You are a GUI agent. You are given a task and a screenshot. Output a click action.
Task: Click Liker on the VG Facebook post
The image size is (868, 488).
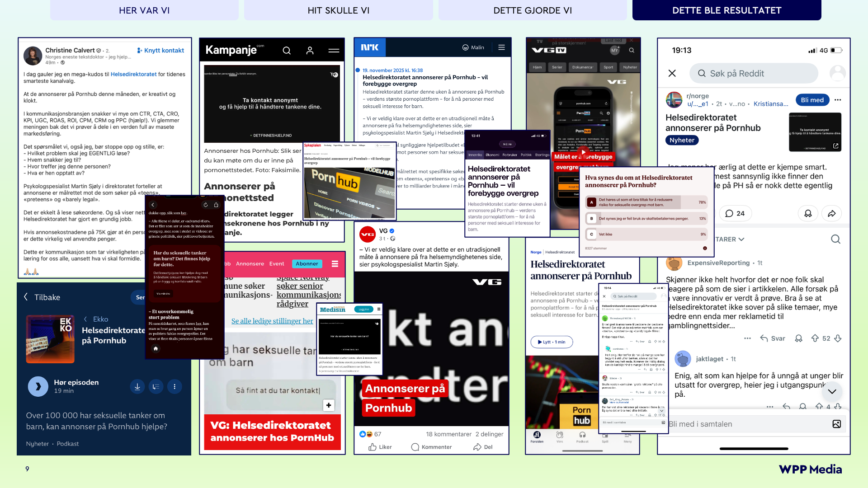click(380, 447)
